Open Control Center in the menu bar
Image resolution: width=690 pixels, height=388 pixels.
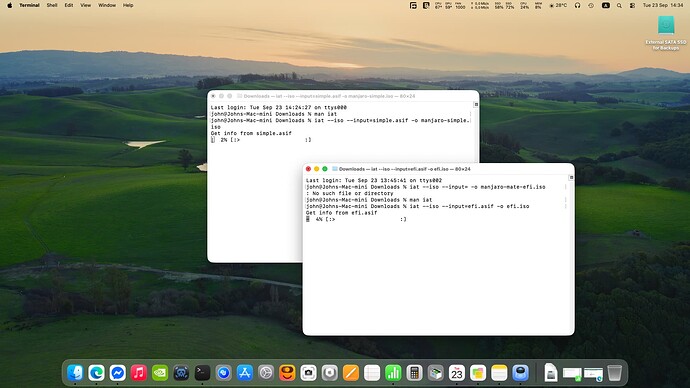[x=632, y=5]
